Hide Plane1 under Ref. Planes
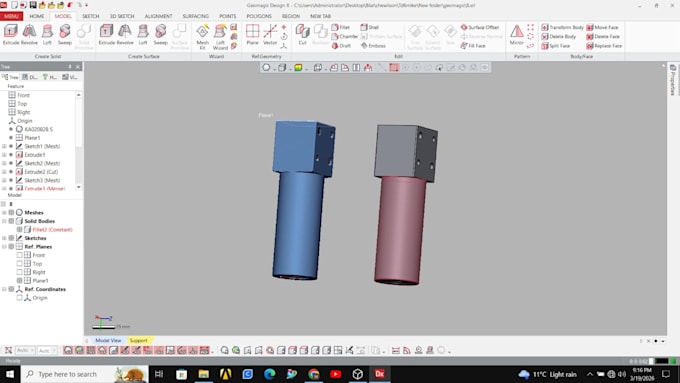680x383 pixels. pos(20,281)
